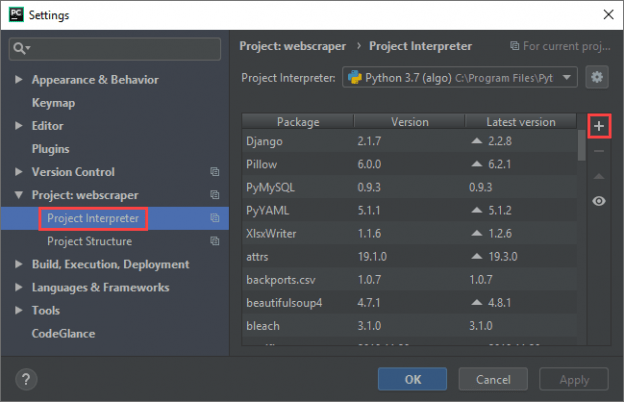Expand the Editor section
624x402 pixels.
[18, 125]
